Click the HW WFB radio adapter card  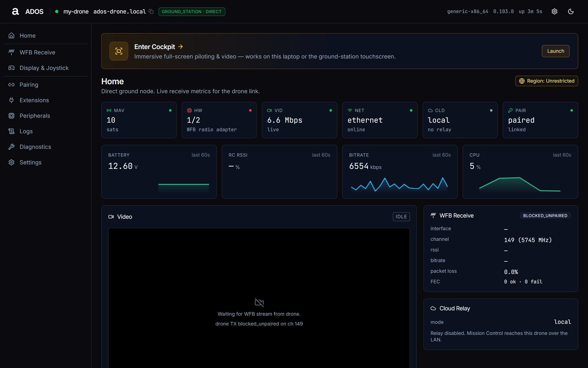pos(219,120)
